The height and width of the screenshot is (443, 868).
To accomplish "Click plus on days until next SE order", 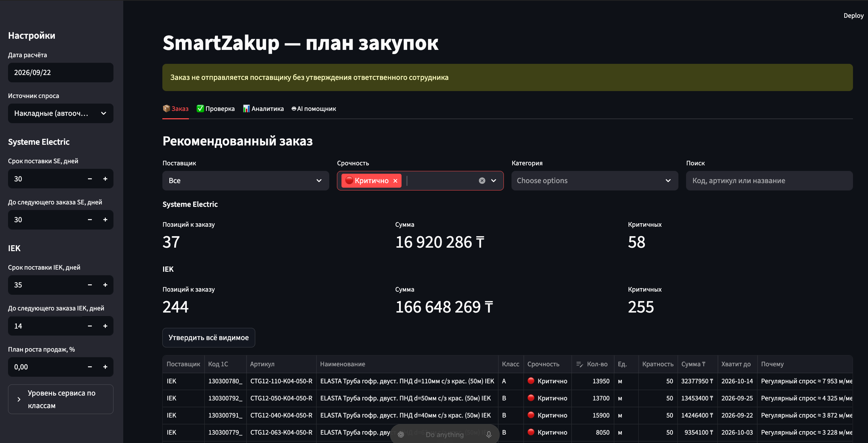I will click(105, 220).
